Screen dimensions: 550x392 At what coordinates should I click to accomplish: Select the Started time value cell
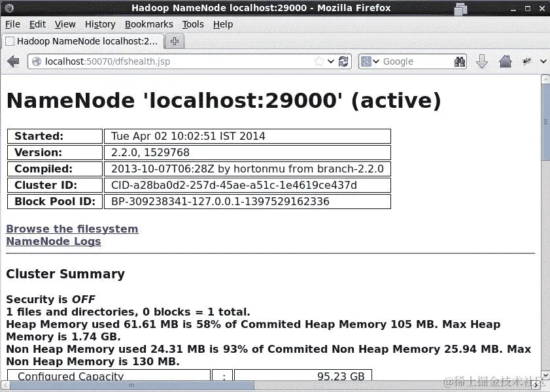[x=247, y=136]
